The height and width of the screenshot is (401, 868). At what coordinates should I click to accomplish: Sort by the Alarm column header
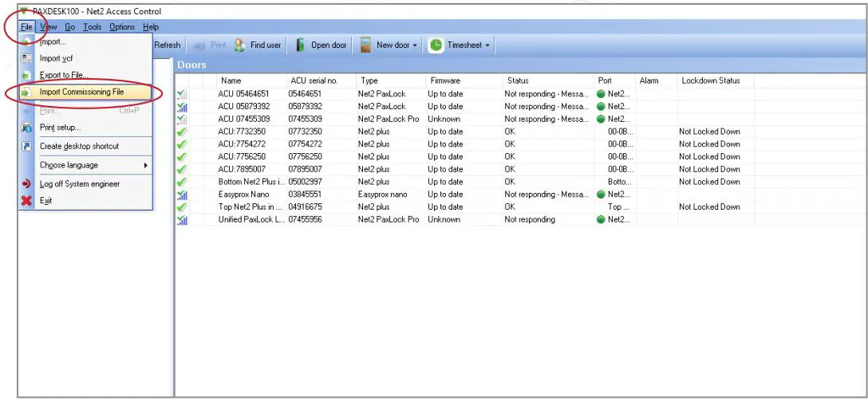coord(657,81)
